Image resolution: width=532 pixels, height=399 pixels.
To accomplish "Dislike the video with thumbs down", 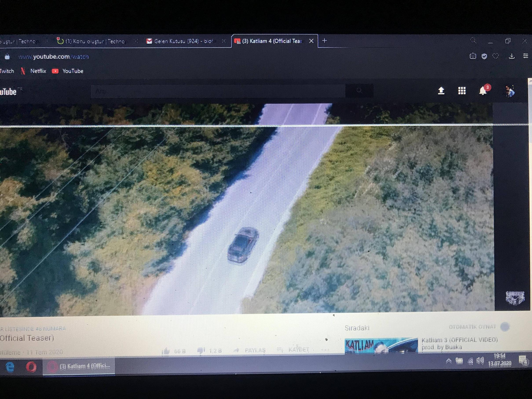I will click(201, 351).
